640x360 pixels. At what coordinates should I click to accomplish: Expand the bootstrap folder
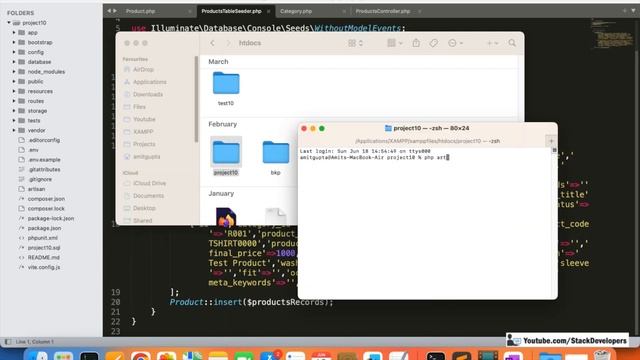coord(14,42)
